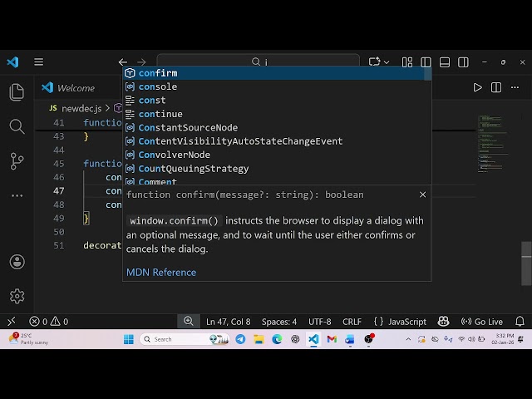Split the editor to the right
This screenshot has height=399, width=532.
coord(496,87)
